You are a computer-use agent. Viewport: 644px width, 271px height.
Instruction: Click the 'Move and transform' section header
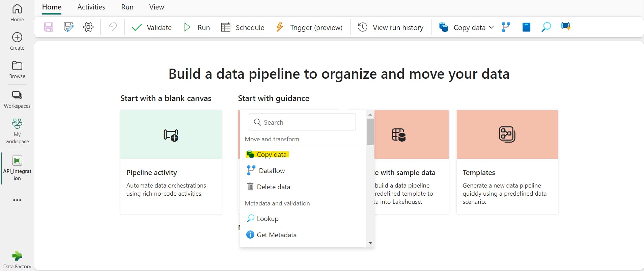coord(272,139)
